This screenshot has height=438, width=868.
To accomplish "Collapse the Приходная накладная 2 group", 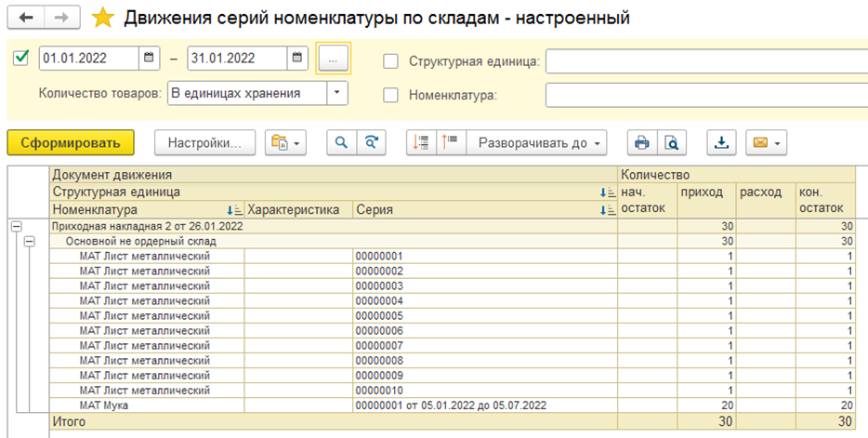I will [x=17, y=227].
